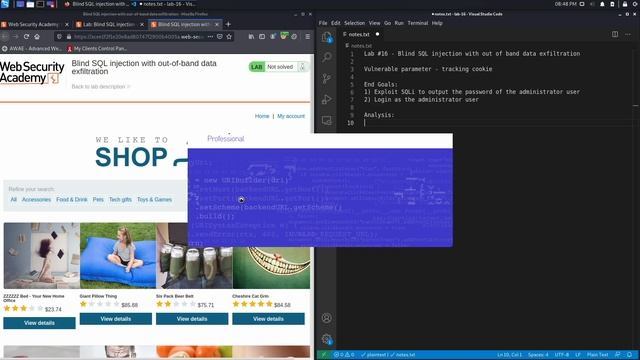Open the View menu in VS Code

click(374, 23)
